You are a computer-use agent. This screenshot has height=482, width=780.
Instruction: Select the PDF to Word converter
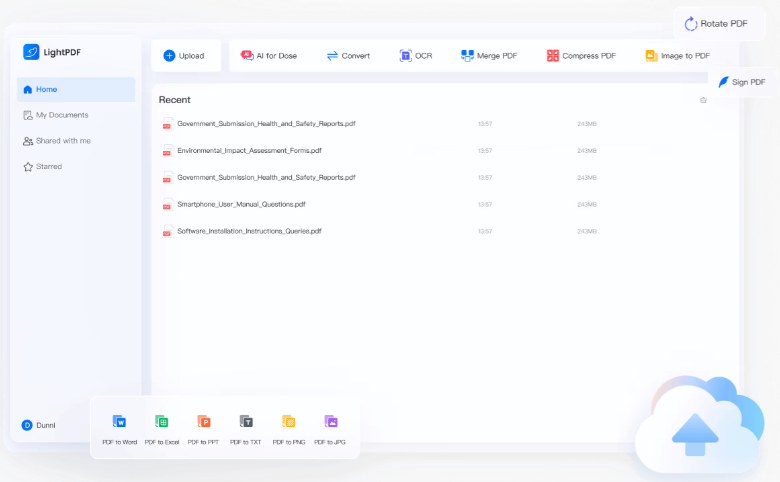click(x=119, y=429)
